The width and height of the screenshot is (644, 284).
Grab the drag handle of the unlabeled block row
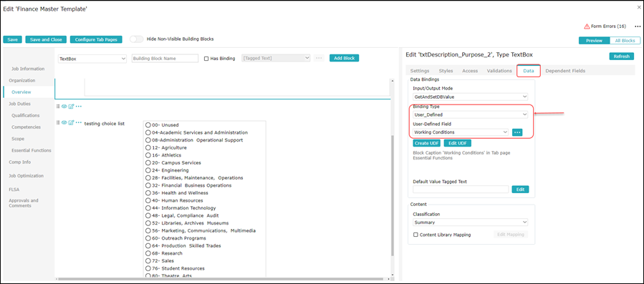pyautogui.click(x=58, y=107)
